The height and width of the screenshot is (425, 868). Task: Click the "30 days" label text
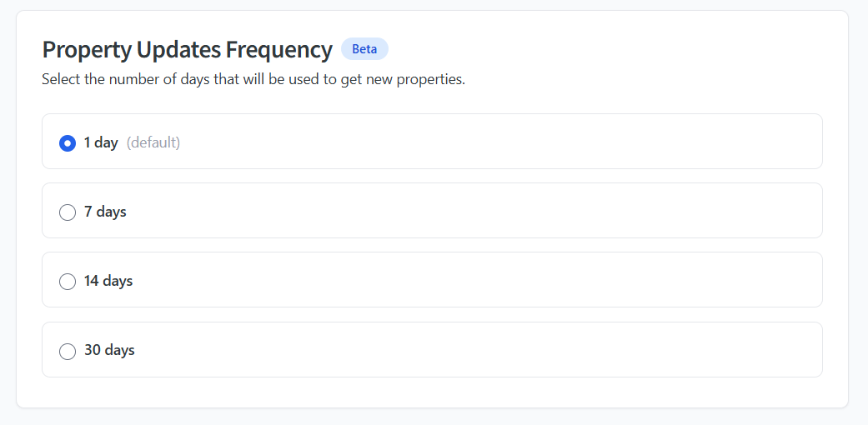(x=109, y=350)
